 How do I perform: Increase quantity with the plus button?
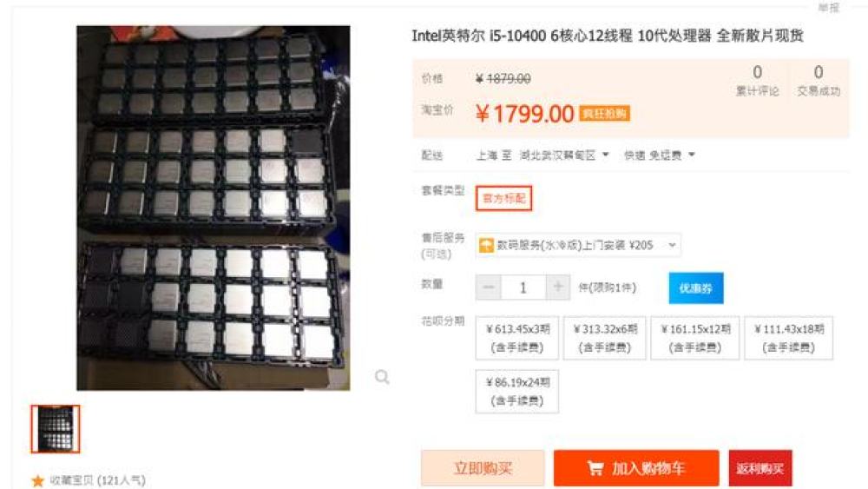point(558,287)
